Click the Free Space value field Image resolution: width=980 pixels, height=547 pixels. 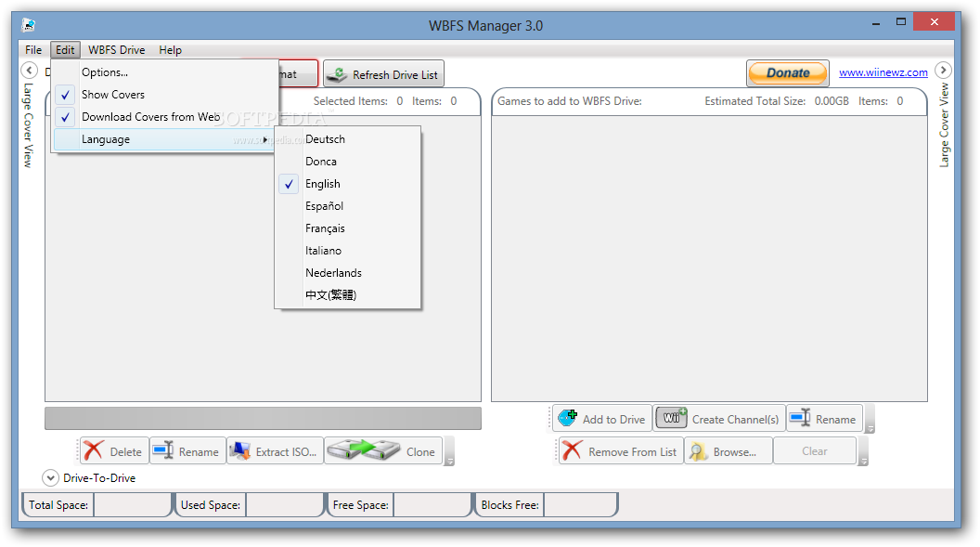pyautogui.click(x=432, y=505)
